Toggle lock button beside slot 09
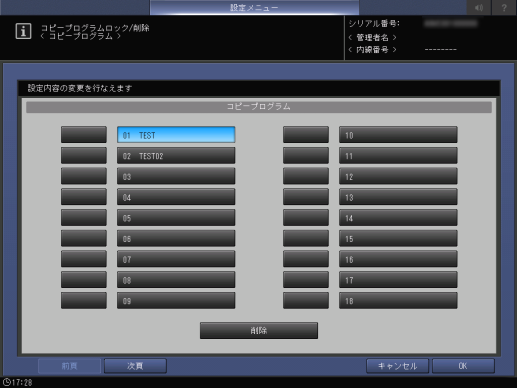The image size is (517, 388). 84,300
